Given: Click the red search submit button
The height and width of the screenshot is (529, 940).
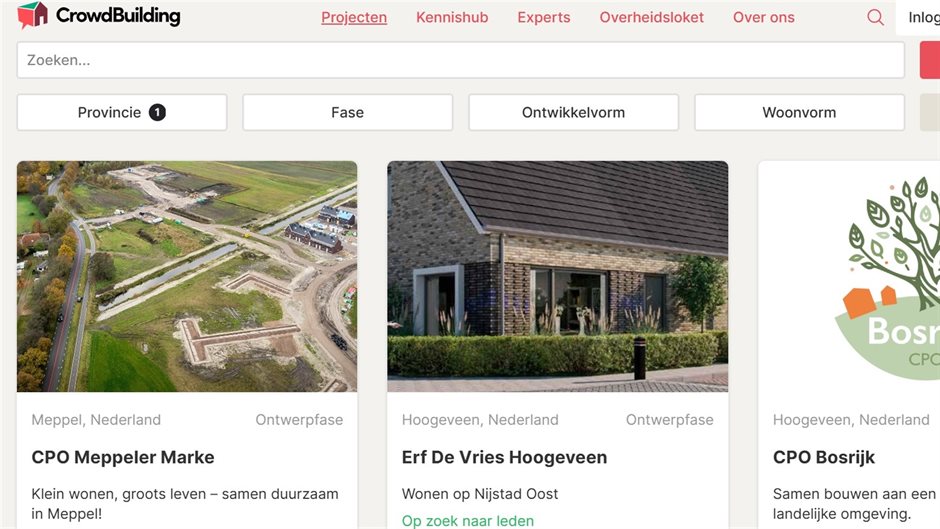Looking at the screenshot, I should click(x=930, y=60).
